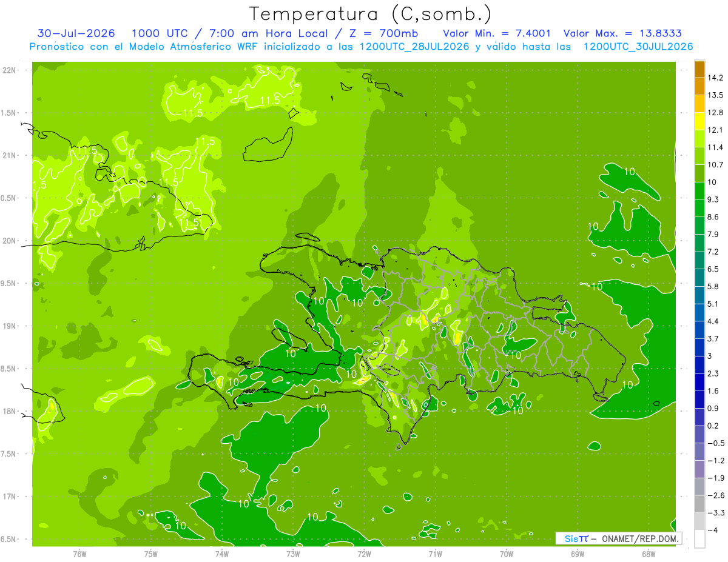Click the 73W longitude axis label
The image size is (728, 562).
(293, 554)
